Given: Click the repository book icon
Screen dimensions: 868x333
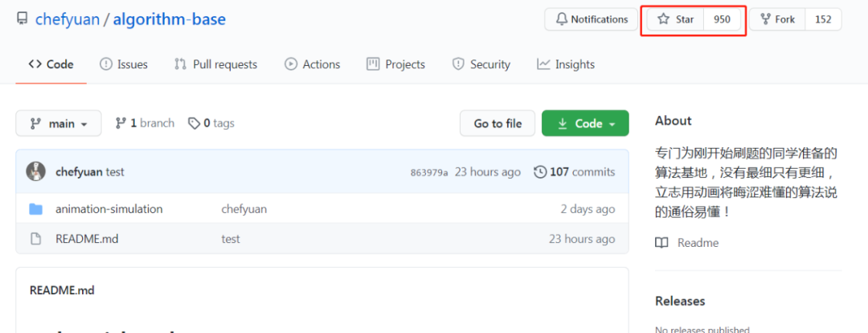Looking at the screenshot, I should (23, 19).
